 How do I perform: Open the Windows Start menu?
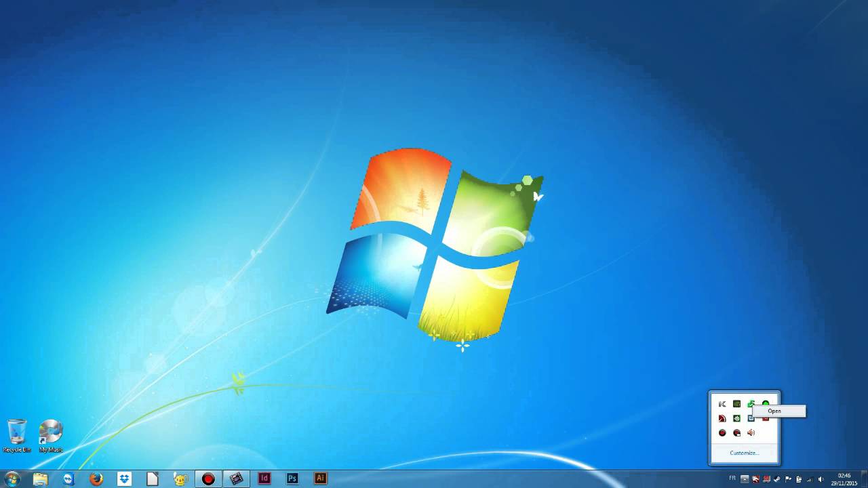coord(12,479)
